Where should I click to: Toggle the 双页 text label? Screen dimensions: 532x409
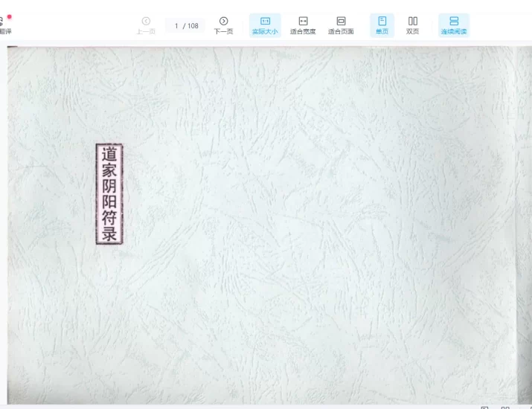point(412,32)
